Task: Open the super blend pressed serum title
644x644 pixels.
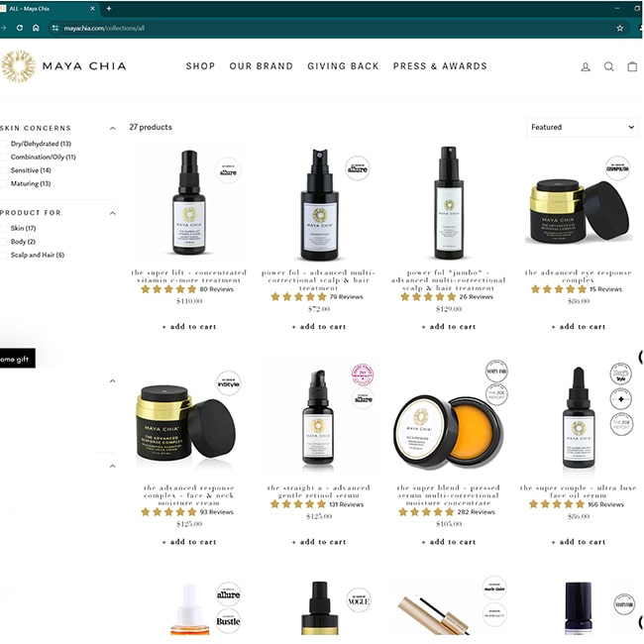Action: [x=449, y=495]
